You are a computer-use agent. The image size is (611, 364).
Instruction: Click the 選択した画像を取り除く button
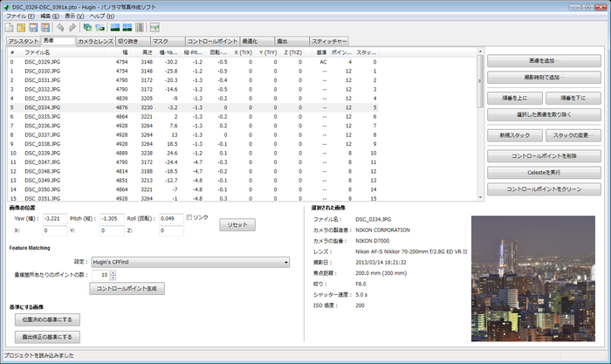click(544, 115)
